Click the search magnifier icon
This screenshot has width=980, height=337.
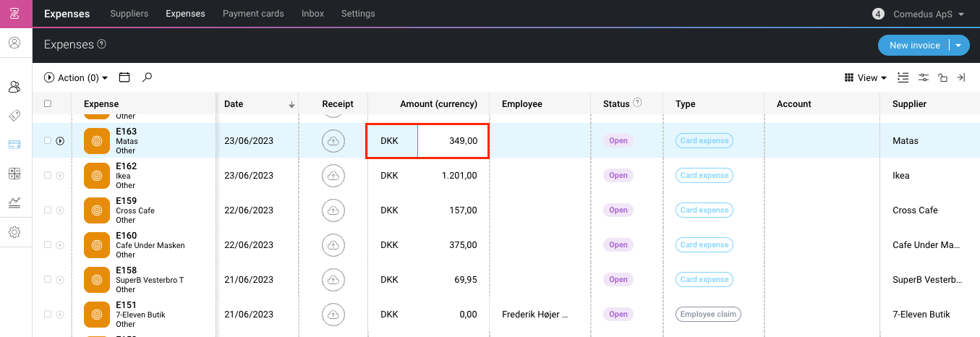tap(148, 77)
